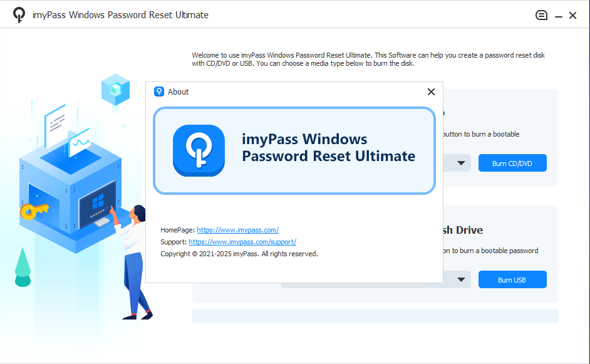The image size is (590, 364).
Task: Click the large imyPass keyhole app logo
Action: pos(199,150)
